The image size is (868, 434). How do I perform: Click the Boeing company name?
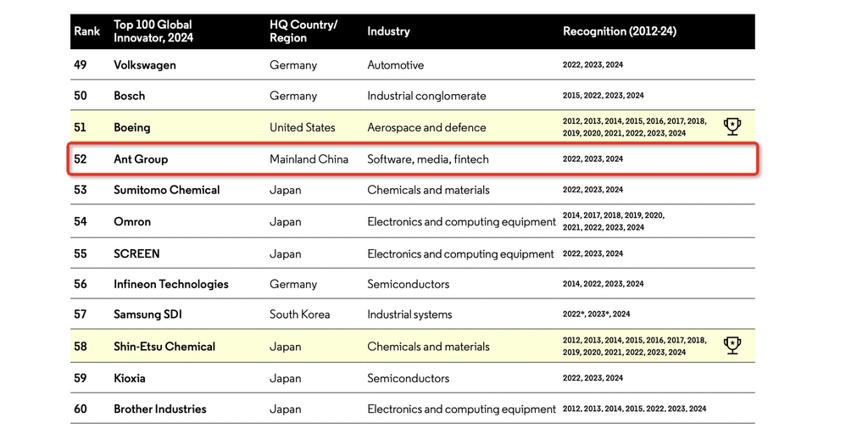[x=131, y=128]
